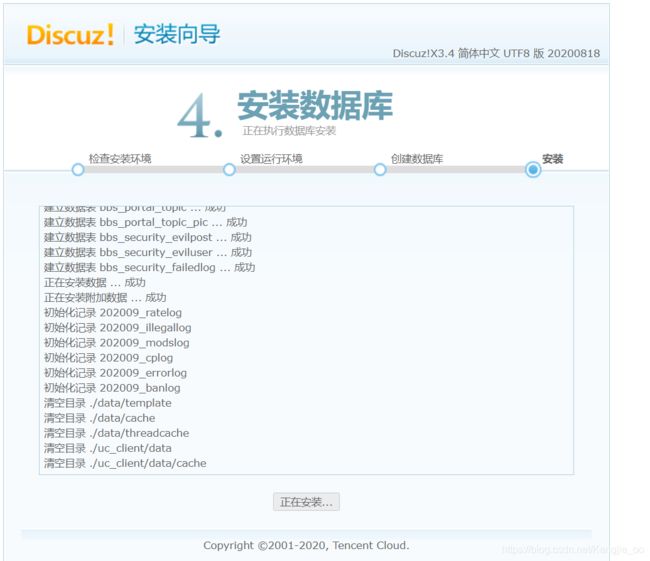Click the 清空目录 ./data/cache log line
Viewport: 650px width, 561px height.
pyautogui.click(x=99, y=418)
